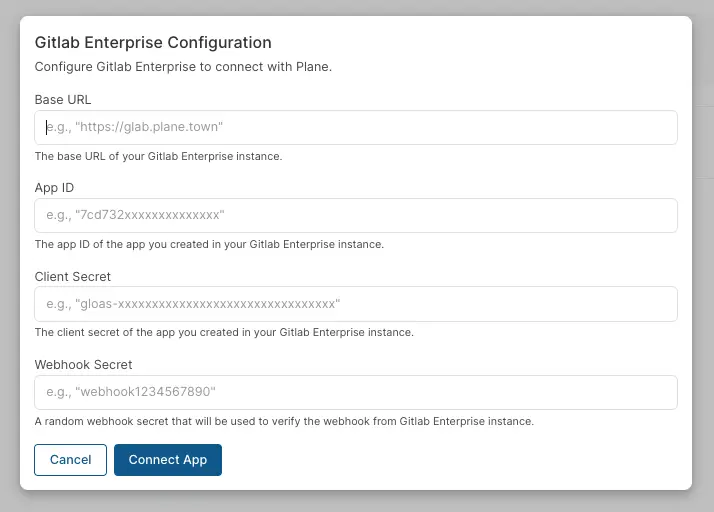This screenshot has width=714, height=512.
Task: Select the Webhook Secret input field
Action: click(x=356, y=392)
